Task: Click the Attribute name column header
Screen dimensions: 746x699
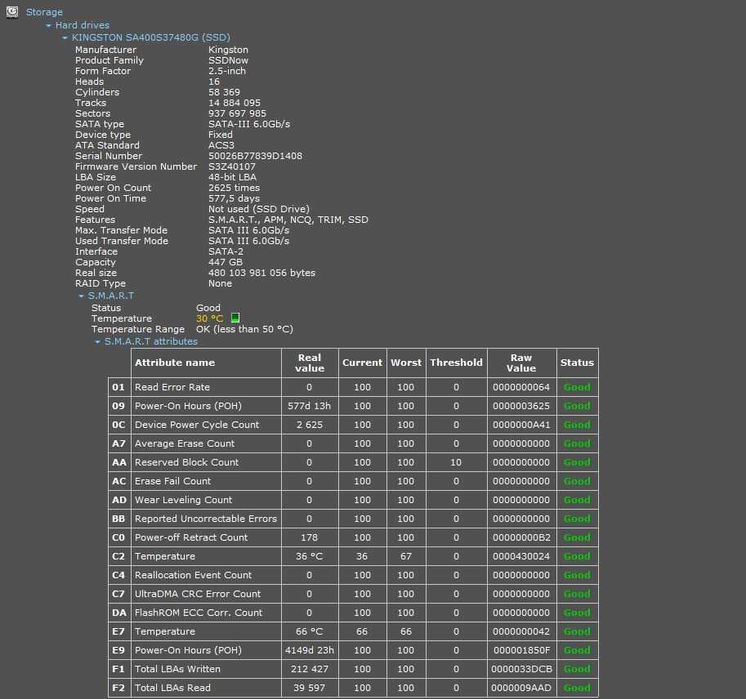Action: click(x=206, y=363)
